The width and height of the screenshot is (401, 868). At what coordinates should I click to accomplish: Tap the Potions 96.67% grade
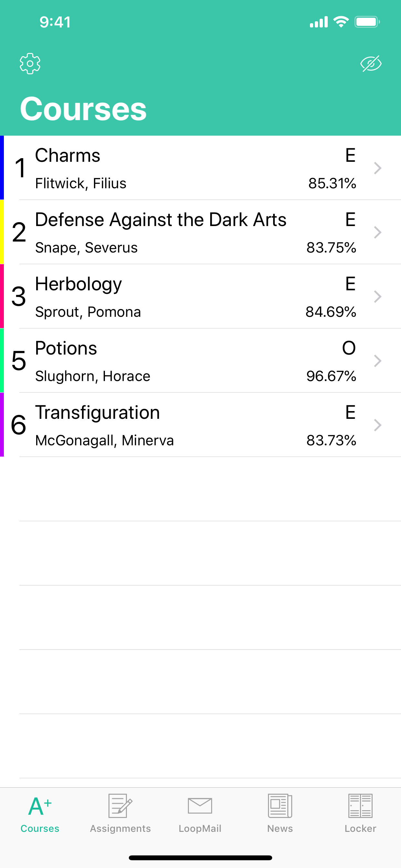[x=331, y=376]
